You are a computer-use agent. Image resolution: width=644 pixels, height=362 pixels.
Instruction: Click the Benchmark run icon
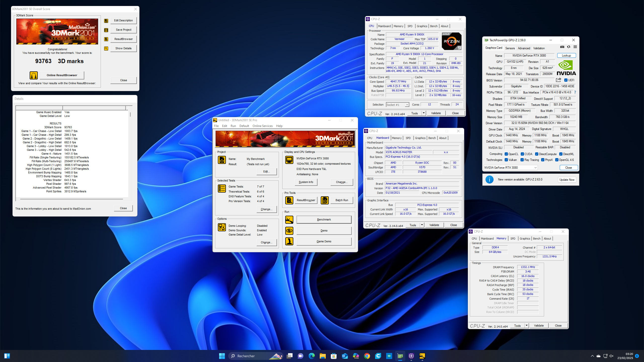tap(289, 219)
